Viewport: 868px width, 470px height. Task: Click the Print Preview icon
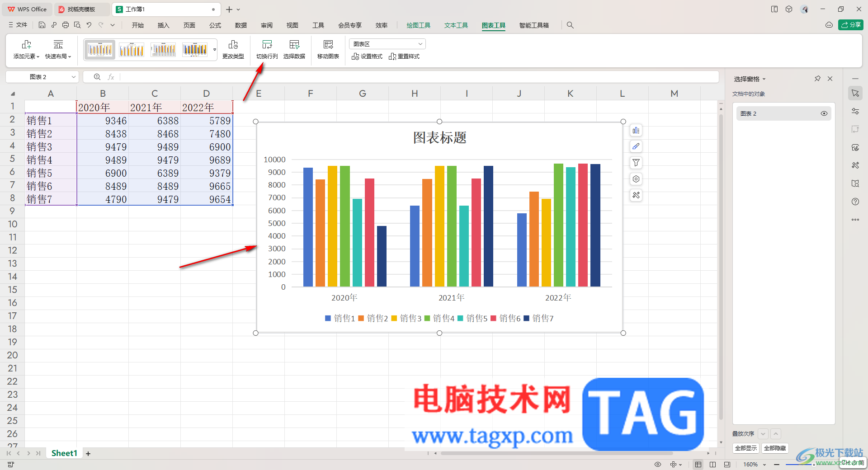tap(77, 25)
